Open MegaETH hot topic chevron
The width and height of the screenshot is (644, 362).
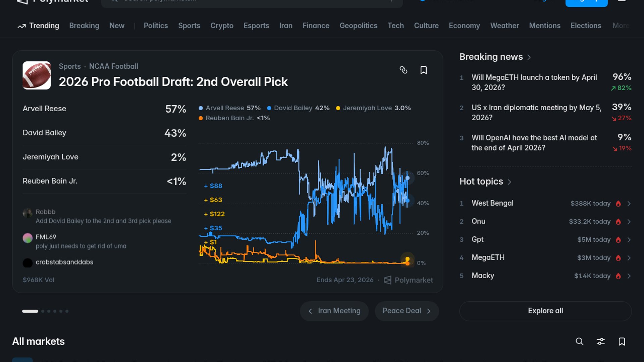tap(629, 258)
